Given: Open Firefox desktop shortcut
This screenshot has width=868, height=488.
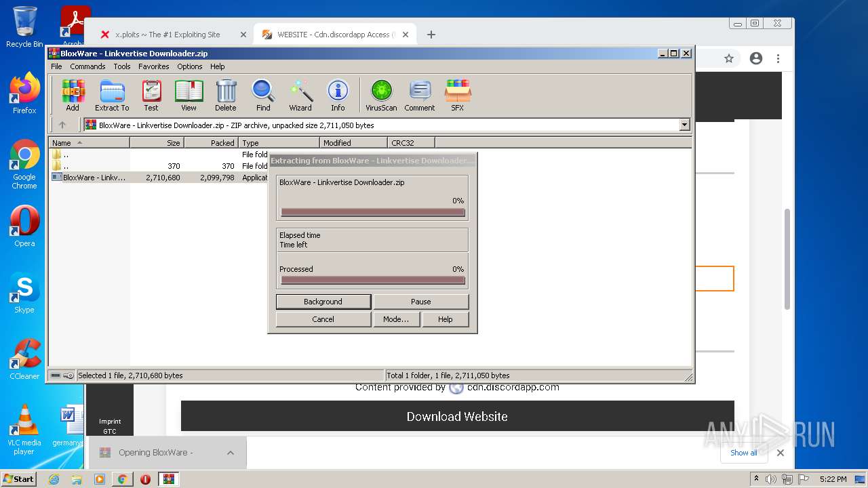Looking at the screenshot, I should point(24,94).
